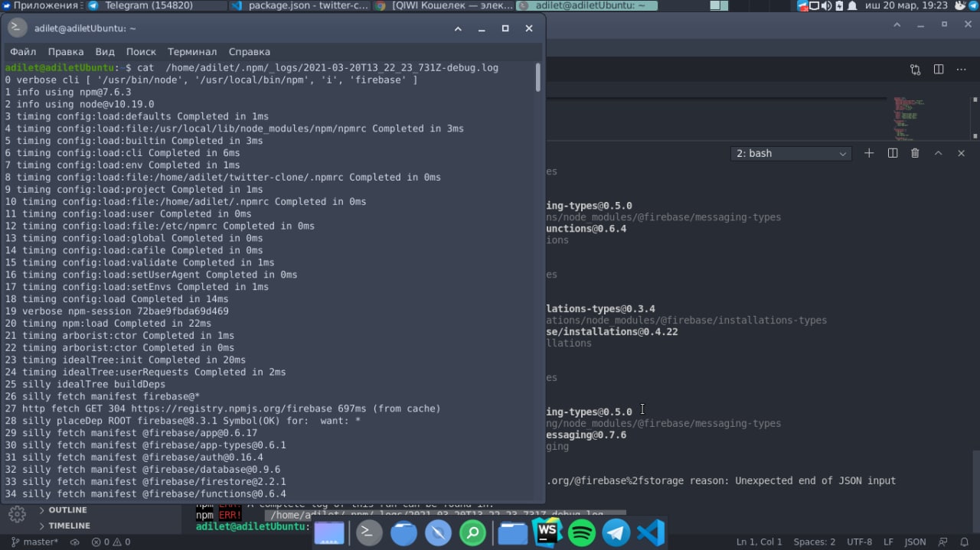Open the green app finder search dock icon
The width and height of the screenshot is (980, 550).
click(473, 532)
